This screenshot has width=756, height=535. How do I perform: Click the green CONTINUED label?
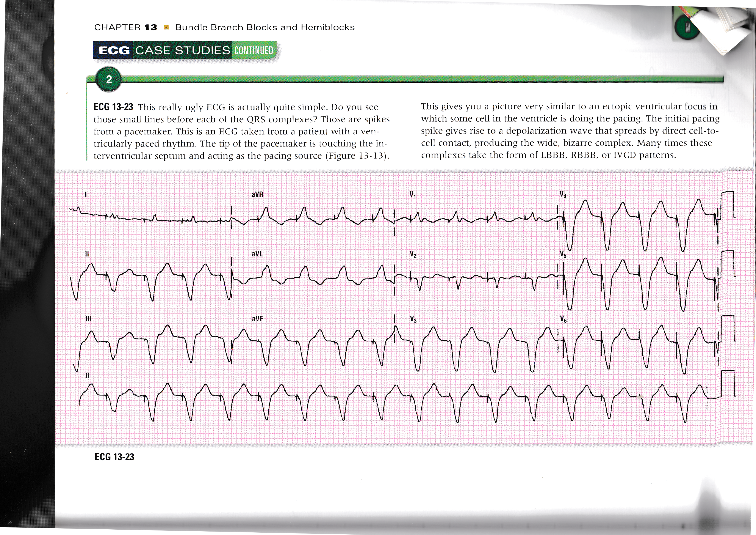254,50
